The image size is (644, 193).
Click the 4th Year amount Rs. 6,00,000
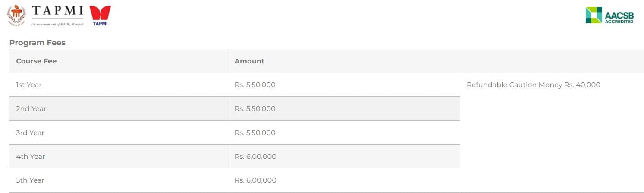tap(255, 156)
